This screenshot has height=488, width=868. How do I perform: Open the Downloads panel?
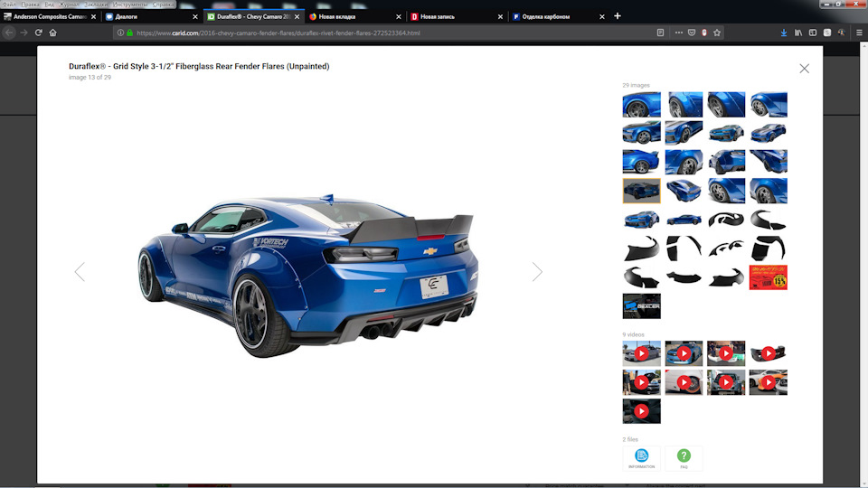click(x=784, y=33)
